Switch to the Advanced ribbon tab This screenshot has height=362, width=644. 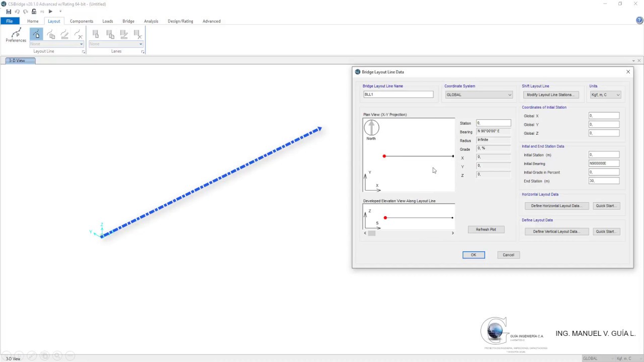point(211,21)
